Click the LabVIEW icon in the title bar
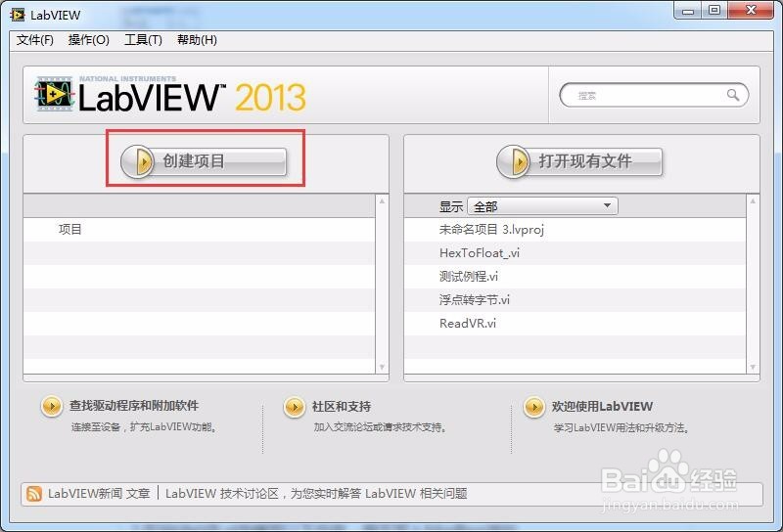The height and width of the screenshot is (532, 783). tap(18, 15)
